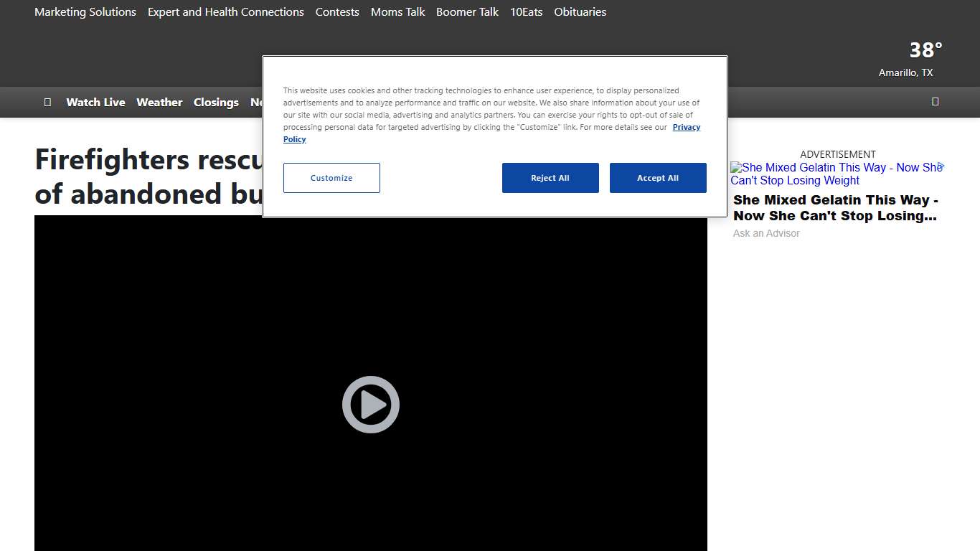Go to Watch Live
The width and height of the screenshot is (980, 551).
(x=95, y=102)
